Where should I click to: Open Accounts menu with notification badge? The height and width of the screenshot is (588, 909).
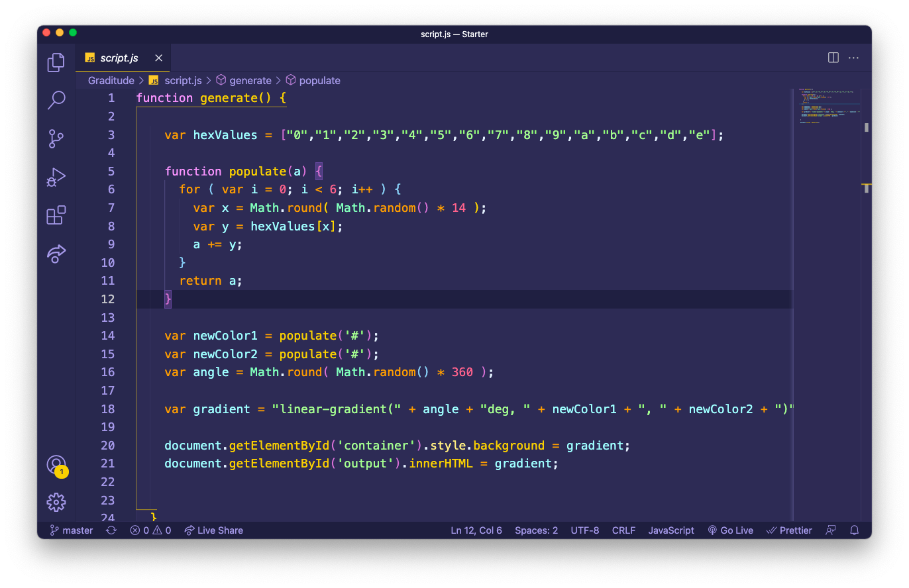pos(56,465)
